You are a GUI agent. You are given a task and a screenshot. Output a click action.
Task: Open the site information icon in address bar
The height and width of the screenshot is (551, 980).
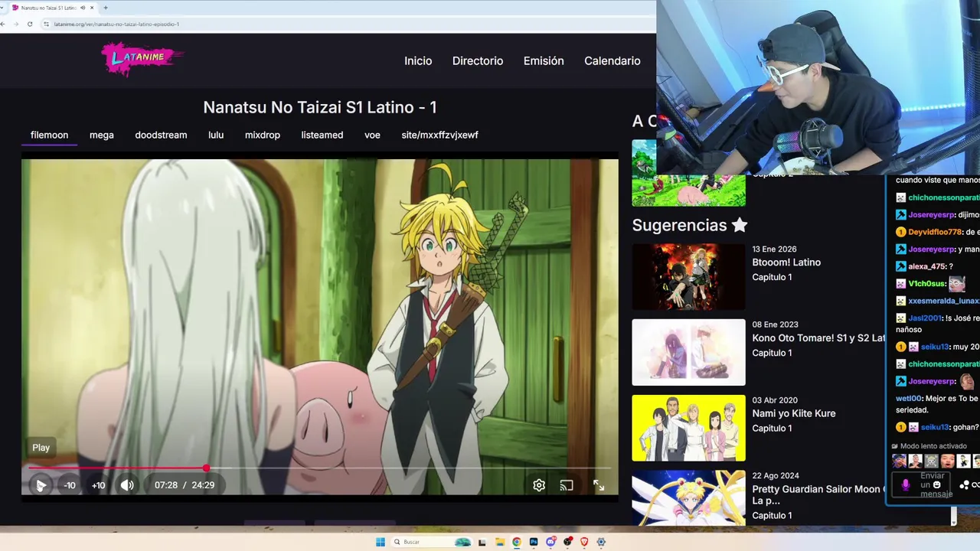pos(47,24)
